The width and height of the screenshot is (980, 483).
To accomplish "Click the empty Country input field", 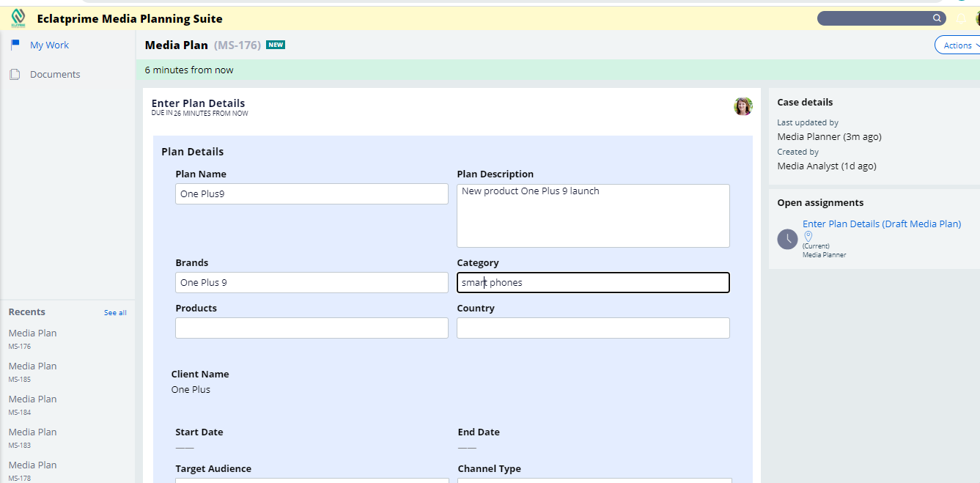I will (593, 328).
